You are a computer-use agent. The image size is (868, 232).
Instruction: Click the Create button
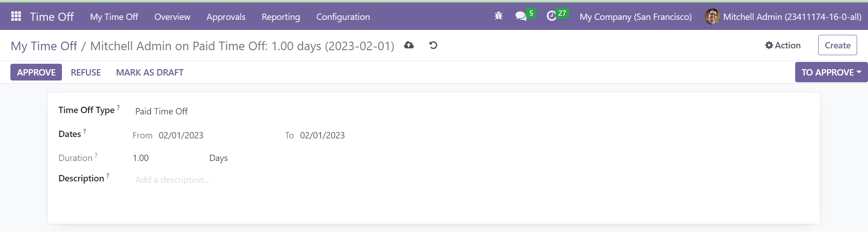[838, 45]
